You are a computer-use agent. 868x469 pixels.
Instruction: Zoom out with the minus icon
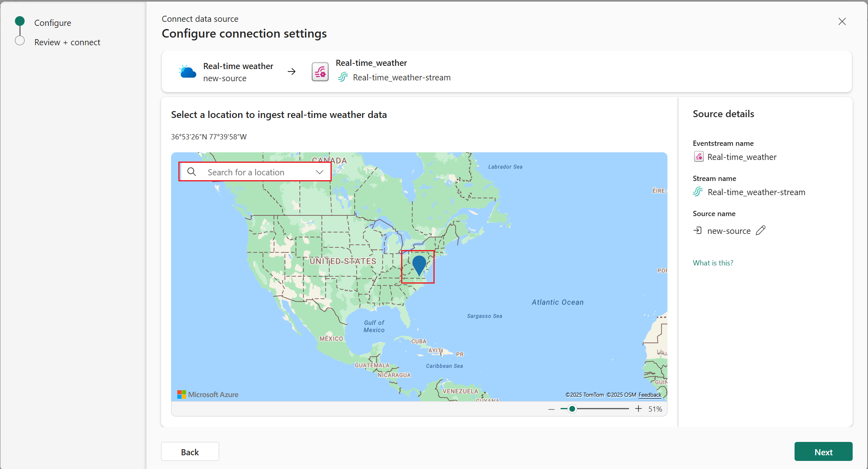(551, 409)
